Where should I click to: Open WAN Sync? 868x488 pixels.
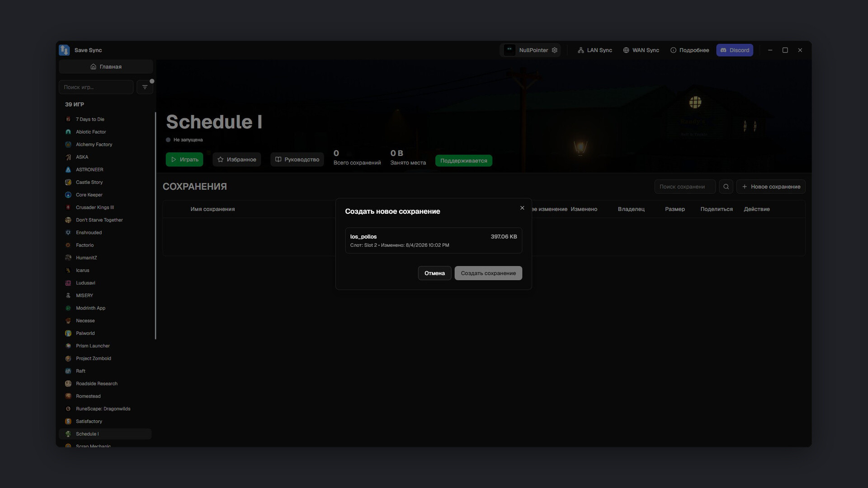pyautogui.click(x=641, y=50)
